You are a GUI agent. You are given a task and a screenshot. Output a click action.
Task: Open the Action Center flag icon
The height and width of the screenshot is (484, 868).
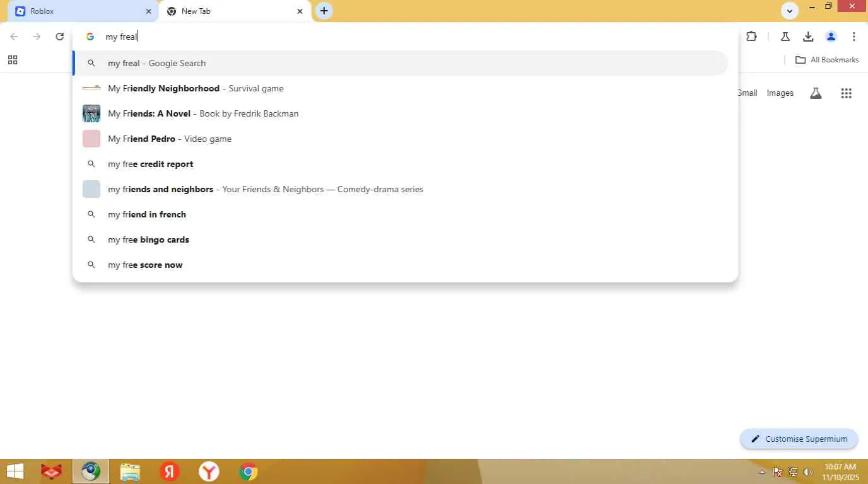pos(778,472)
